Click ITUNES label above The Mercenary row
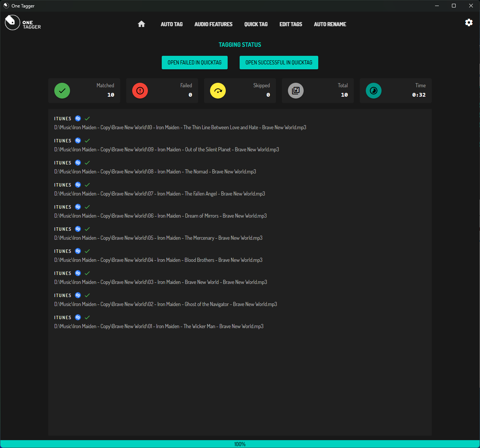Viewport: 480px width, 448px height. pyautogui.click(x=63, y=229)
